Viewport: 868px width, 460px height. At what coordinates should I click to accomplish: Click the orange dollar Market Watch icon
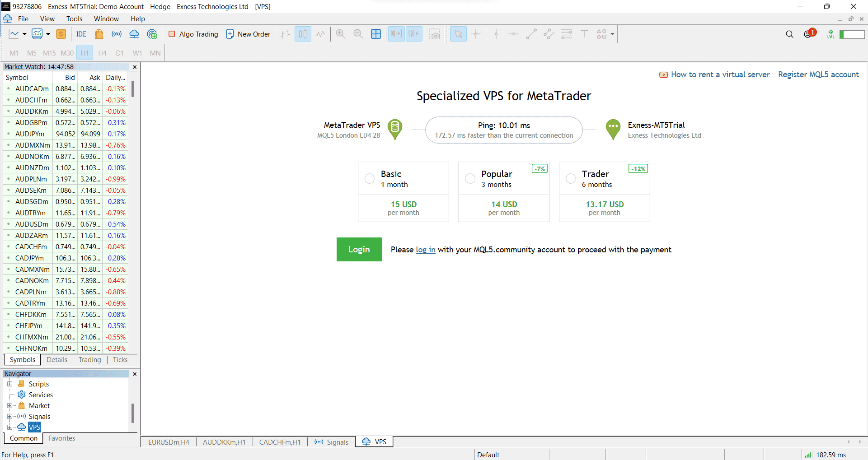point(61,34)
